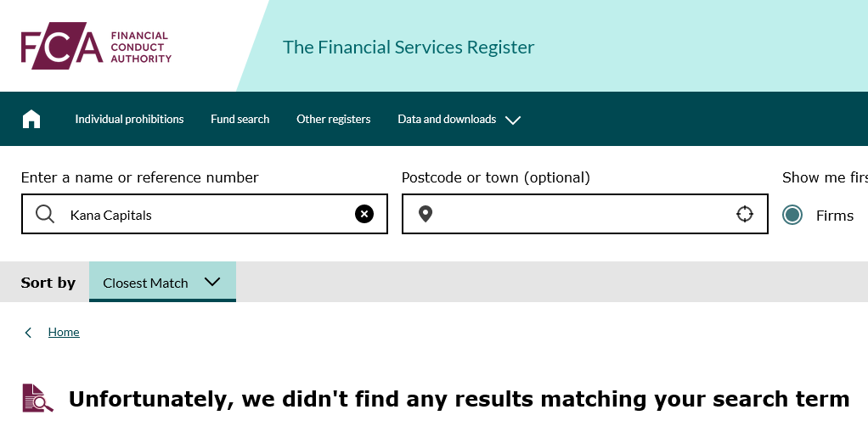Expand the Data and downloads menu
This screenshot has width=868, height=432.
[447, 120]
